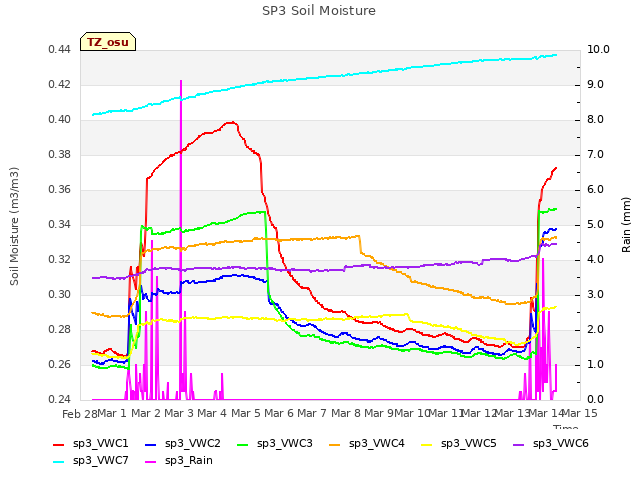Click the 4.0 right axis tick label
640x480 pixels.
pyautogui.click(x=595, y=260)
